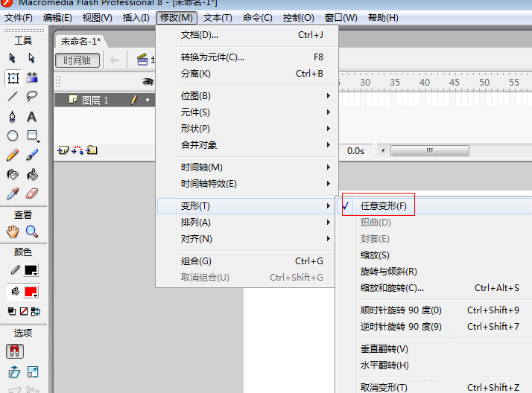Screen dimensions: 532x393
Task: Select the Selection (arrow) tool
Action: click(x=12, y=58)
